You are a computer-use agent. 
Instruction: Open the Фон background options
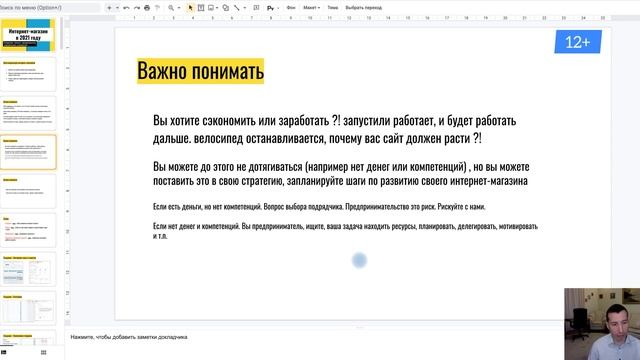click(x=291, y=8)
